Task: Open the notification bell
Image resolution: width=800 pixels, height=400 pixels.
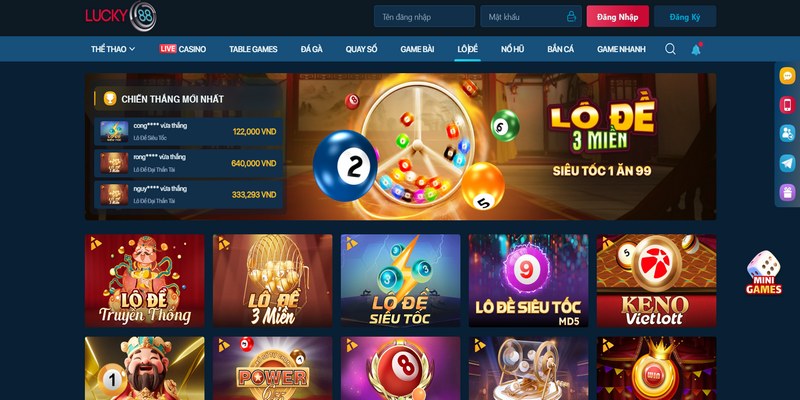Action: pos(696,49)
